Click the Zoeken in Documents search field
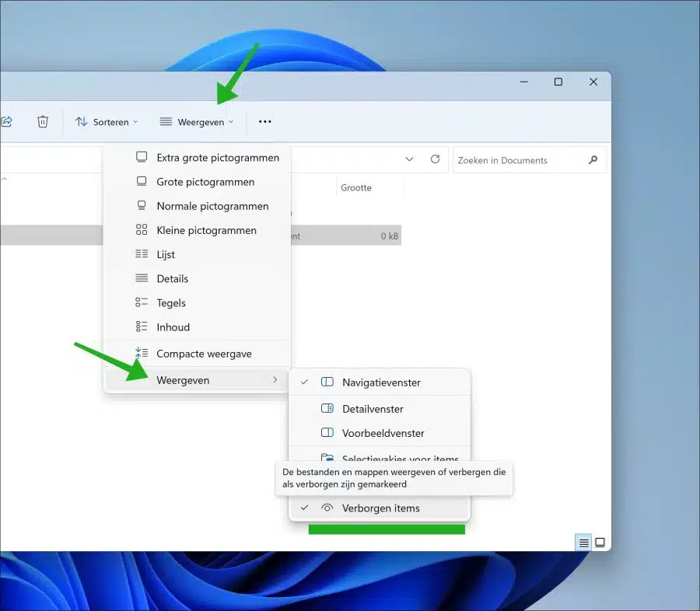The height and width of the screenshot is (611, 700). point(520,160)
